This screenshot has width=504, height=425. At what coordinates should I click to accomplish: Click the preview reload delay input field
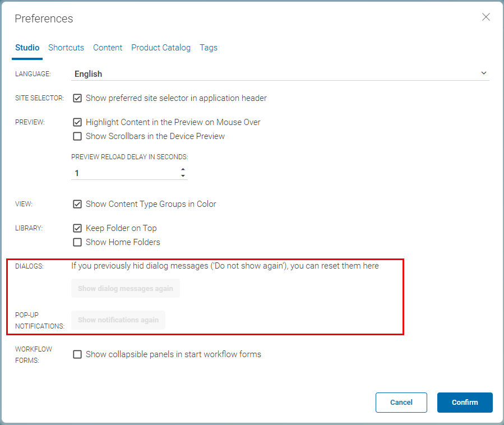click(x=124, y=173)
